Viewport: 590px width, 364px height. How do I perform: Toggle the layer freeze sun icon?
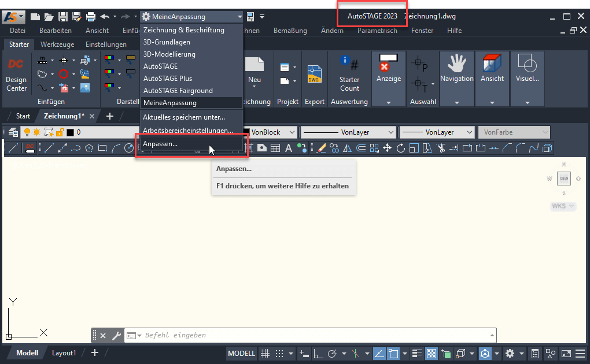(x=37, y=132)
